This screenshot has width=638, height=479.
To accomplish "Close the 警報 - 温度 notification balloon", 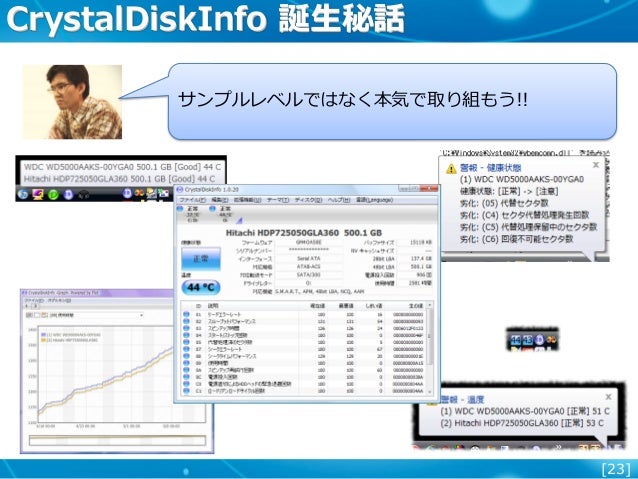I will [x=608, y=396].
